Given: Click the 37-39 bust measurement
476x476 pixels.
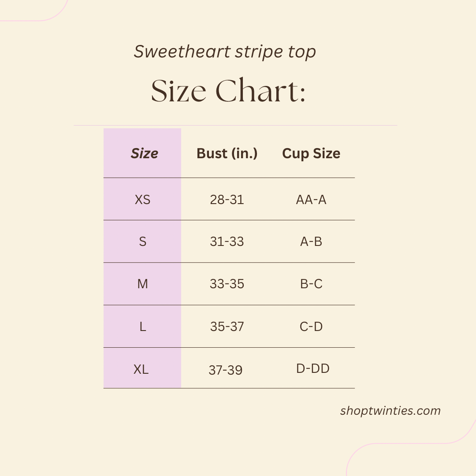Looking at the screenshot, I should (x=226, y=370).
